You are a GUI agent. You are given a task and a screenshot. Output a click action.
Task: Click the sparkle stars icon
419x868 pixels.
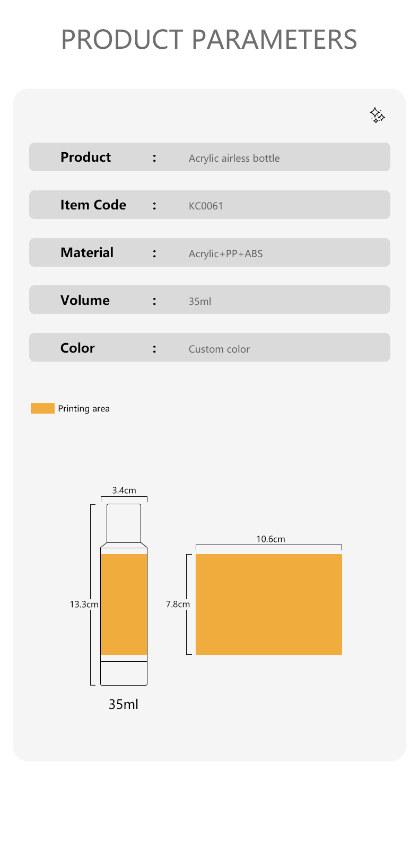coord(377,115)
